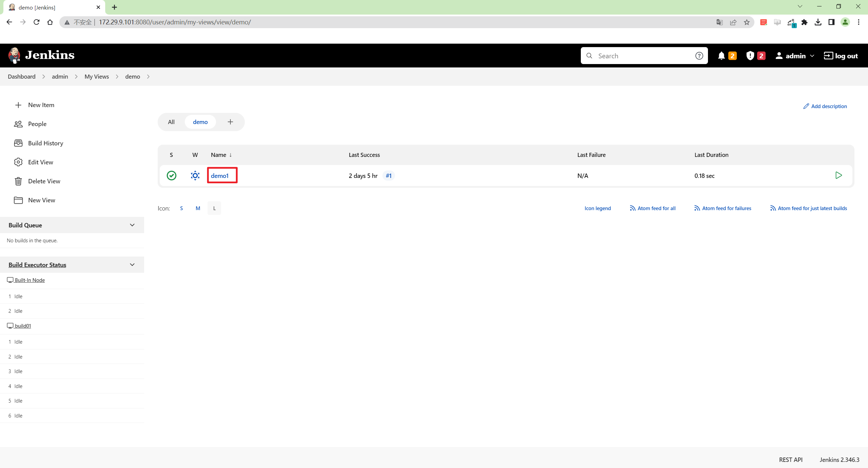Click the Add description link
Viewport: 868px width, 468px height.
tap(825, 106)
